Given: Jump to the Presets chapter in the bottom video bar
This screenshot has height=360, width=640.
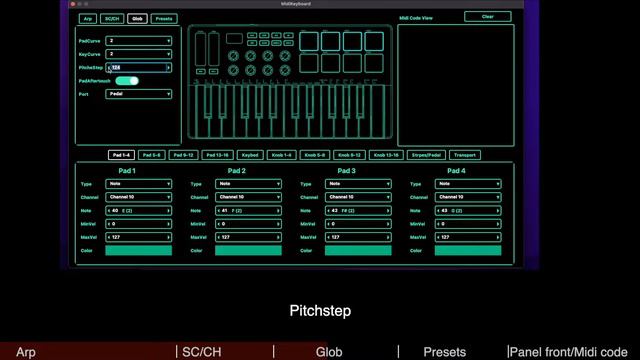Looking at the screenshot, I should click(444, 352).
